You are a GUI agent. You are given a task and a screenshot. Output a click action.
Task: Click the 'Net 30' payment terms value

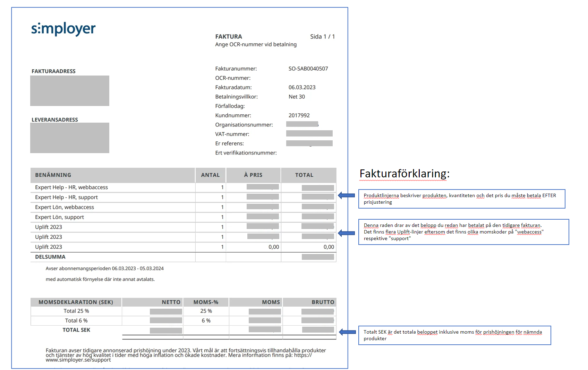(x=297, y=97)
